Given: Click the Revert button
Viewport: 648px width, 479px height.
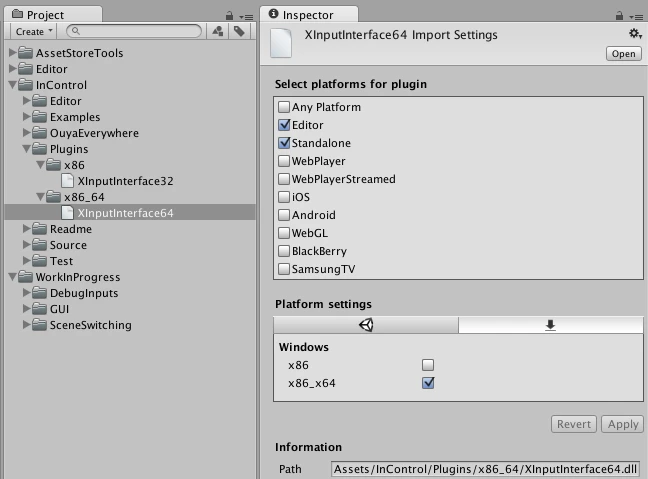Looking at the screenshot, I should [574, 424].
